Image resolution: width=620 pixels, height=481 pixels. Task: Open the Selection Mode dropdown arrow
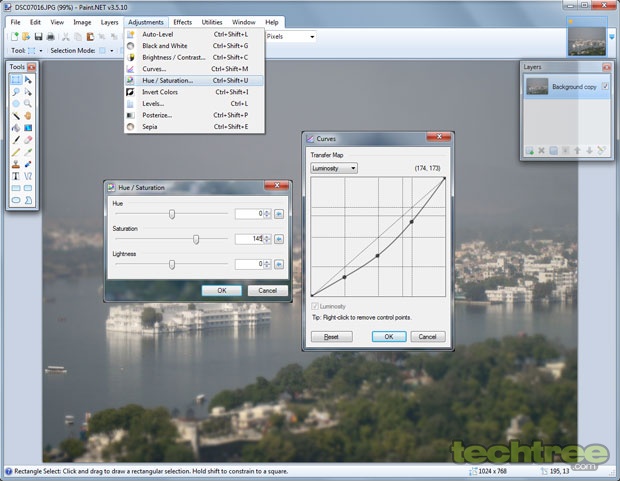pyautogui.click(x=112, y=51)
